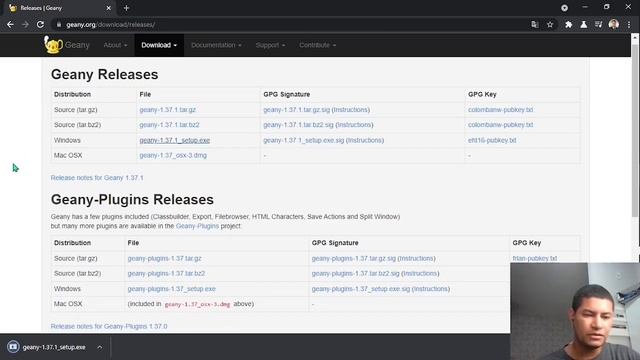Open the Chrome profile avatar

(x=613, y=24)
